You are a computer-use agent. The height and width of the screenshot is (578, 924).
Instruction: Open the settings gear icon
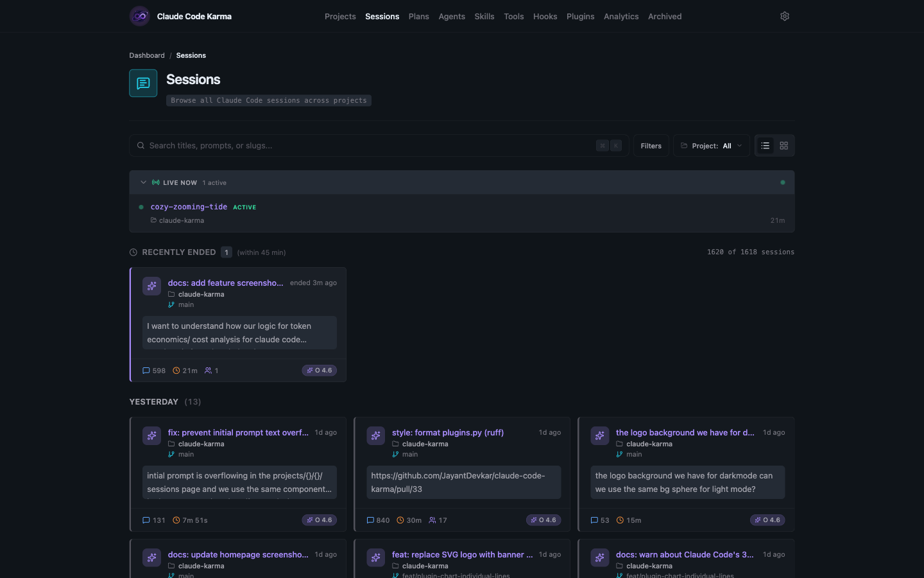point(784,16)
